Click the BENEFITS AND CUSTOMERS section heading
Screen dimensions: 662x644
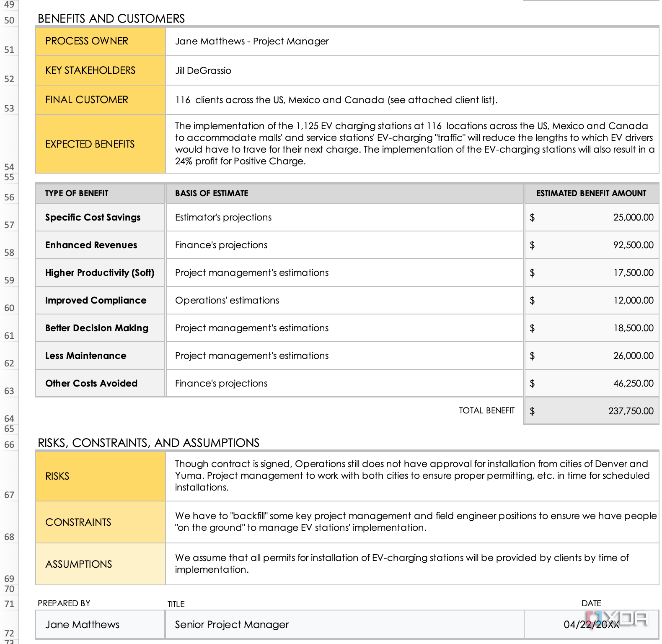pos(111,18)
